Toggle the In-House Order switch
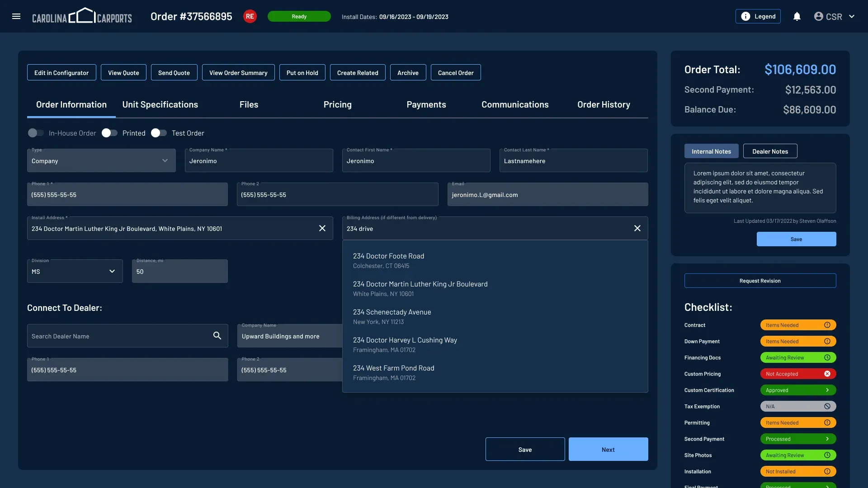 (36, 133)
